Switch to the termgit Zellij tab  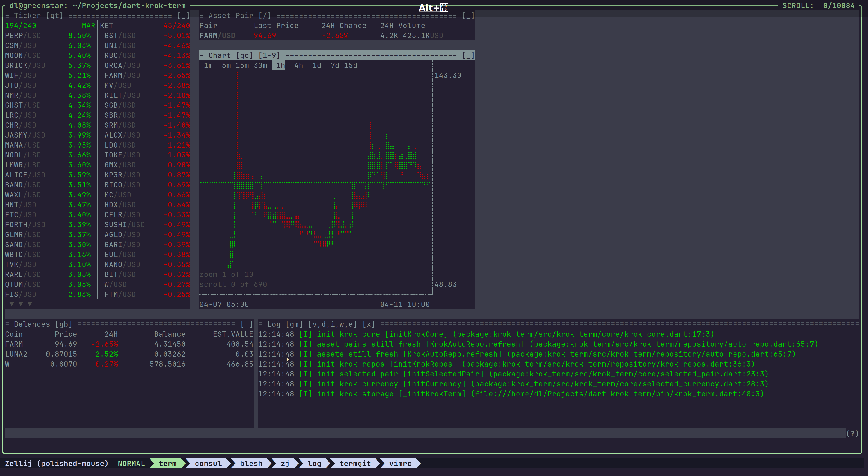[x=355, y=464]
